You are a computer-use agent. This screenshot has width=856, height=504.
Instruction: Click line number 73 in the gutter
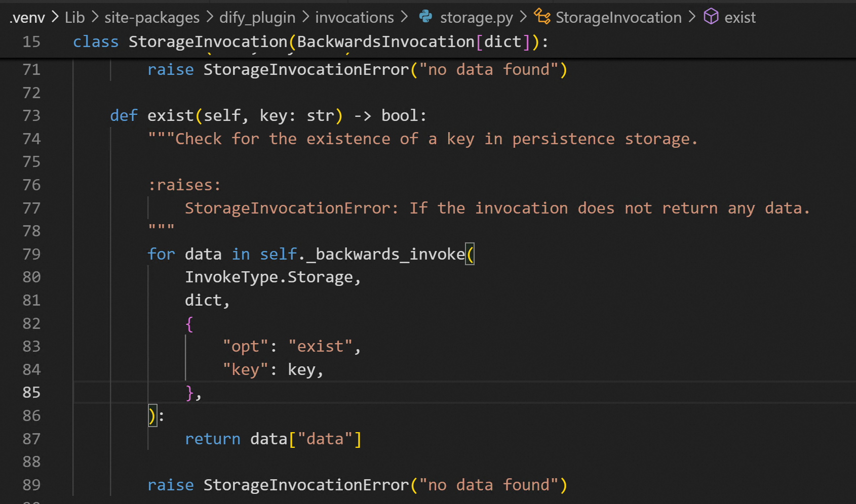click(31, 116)
